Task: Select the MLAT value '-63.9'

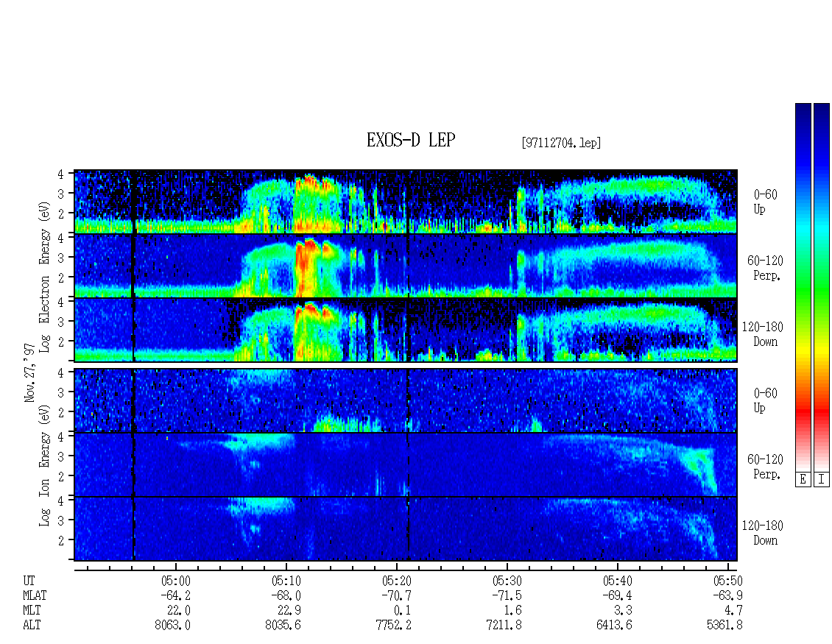Action: [727, 595]
